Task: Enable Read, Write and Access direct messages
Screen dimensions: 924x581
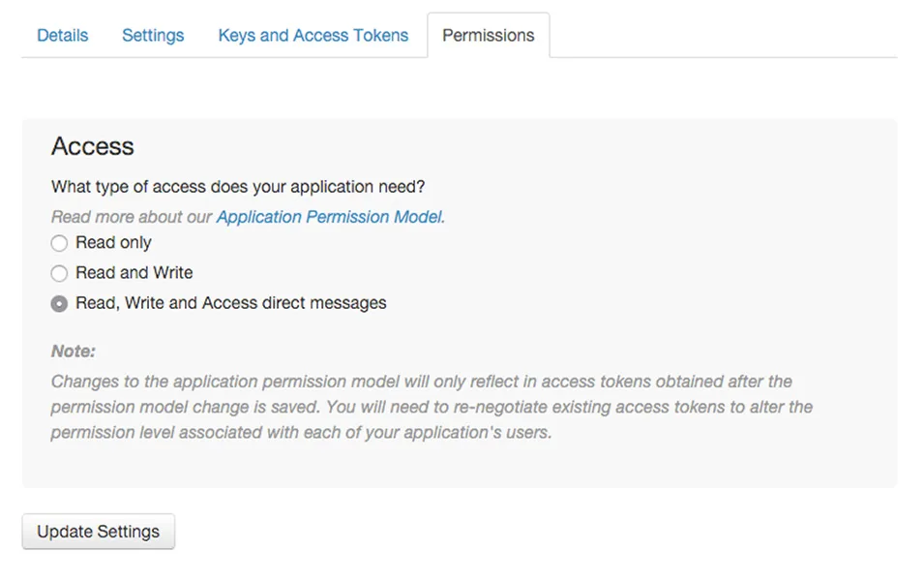Action: [59, 303]
